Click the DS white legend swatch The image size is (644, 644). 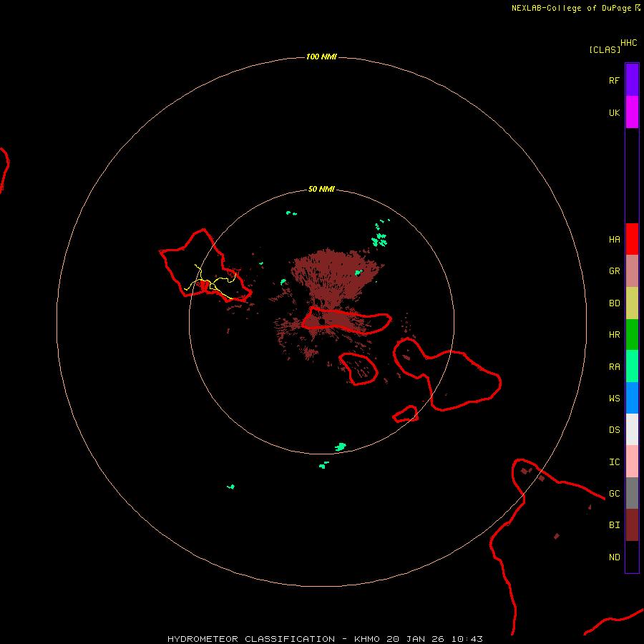632,429
